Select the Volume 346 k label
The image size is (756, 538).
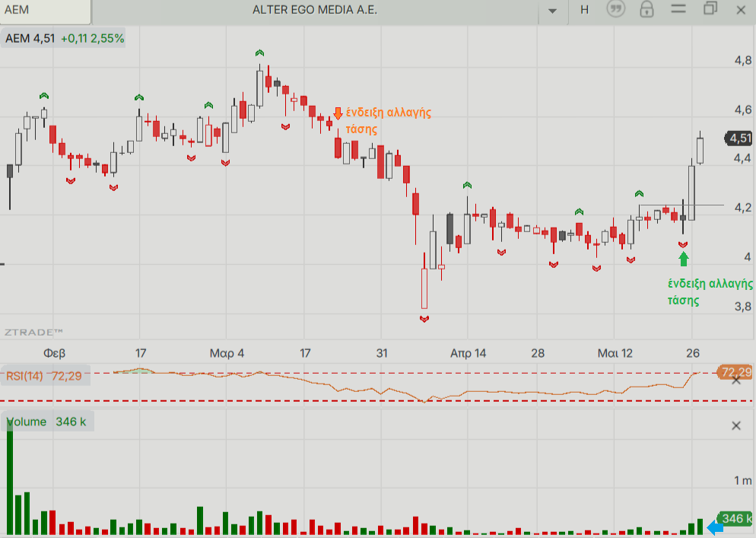pyautogui.click(x=46, y=422)
